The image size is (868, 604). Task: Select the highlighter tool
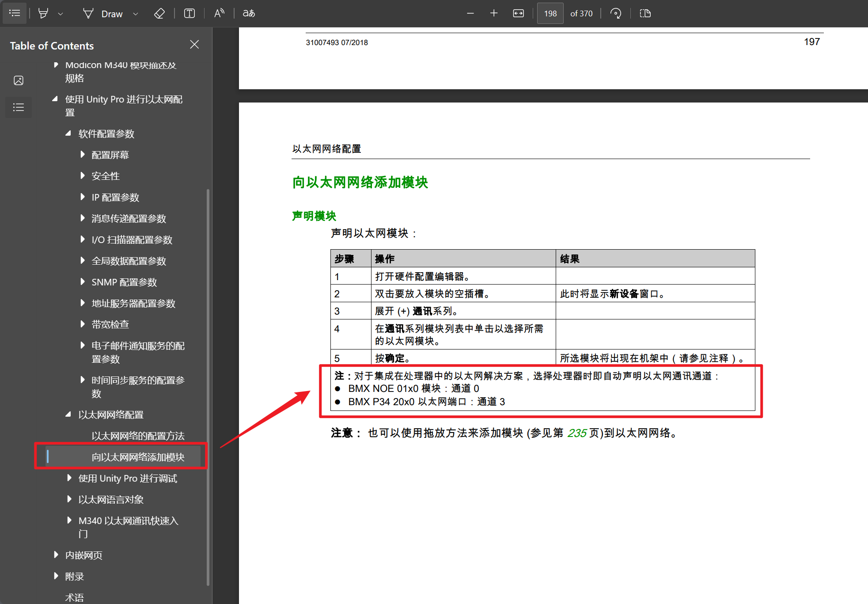pyautogui.click(x=43, y=13)
